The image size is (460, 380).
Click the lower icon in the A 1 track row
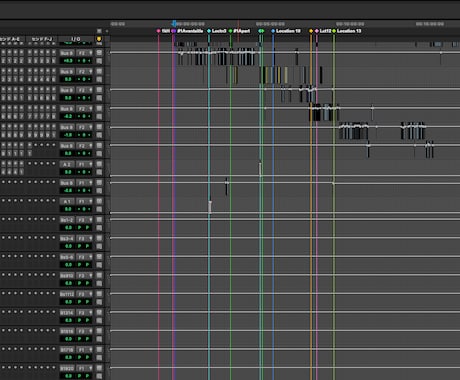coord(99,209)
